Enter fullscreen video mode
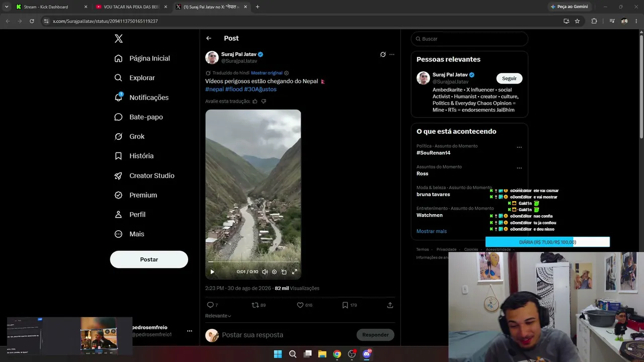644x362 pixels. click(294, 272)
